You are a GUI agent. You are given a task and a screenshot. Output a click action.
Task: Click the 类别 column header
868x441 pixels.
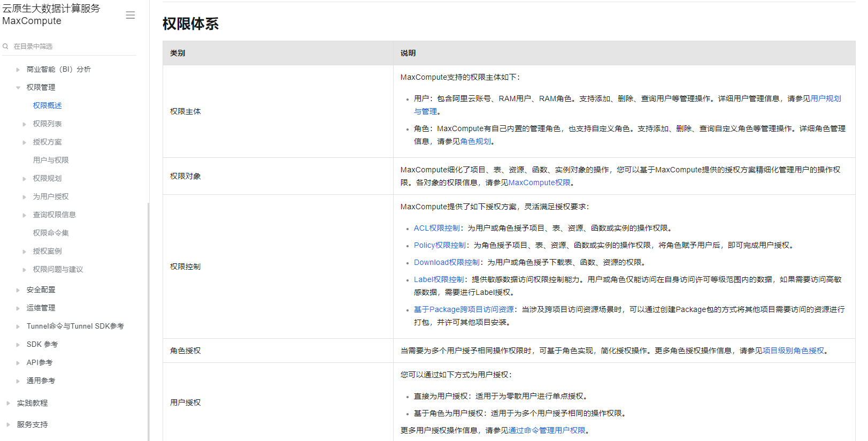pyautogui.click(x=278, y=53)
